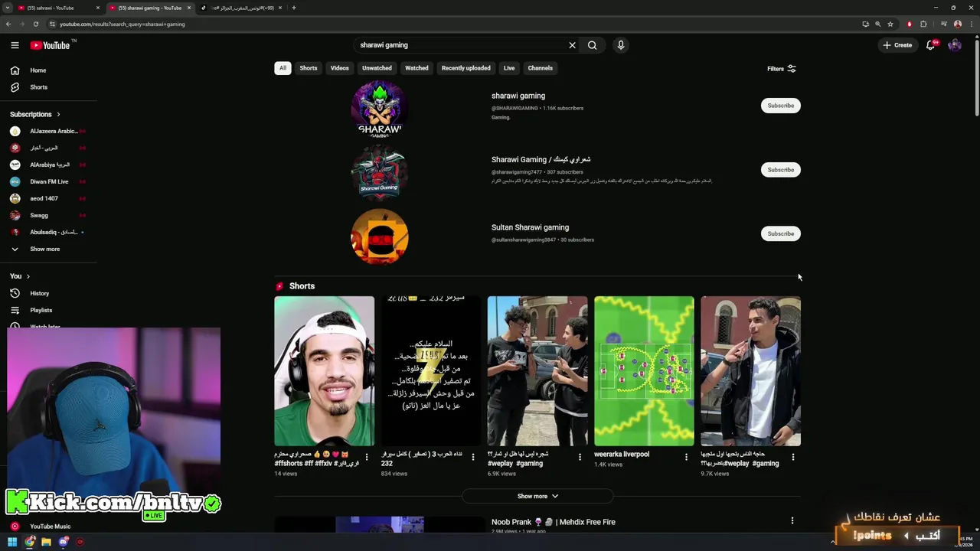Viewport: 980px width, 551px height.
Task: Open Diwan FM Live subscription
Action: pos(48,181)
